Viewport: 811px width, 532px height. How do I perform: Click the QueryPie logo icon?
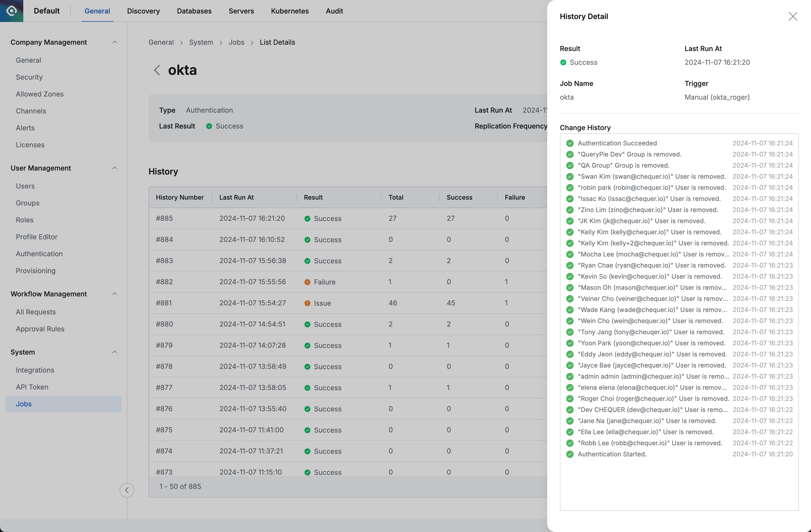coord(12,11)
